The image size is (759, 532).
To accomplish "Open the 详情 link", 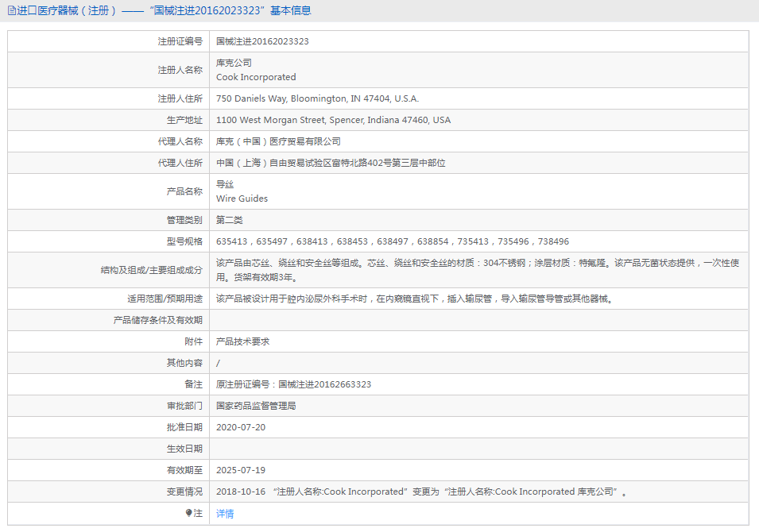I will coord(225,514).
